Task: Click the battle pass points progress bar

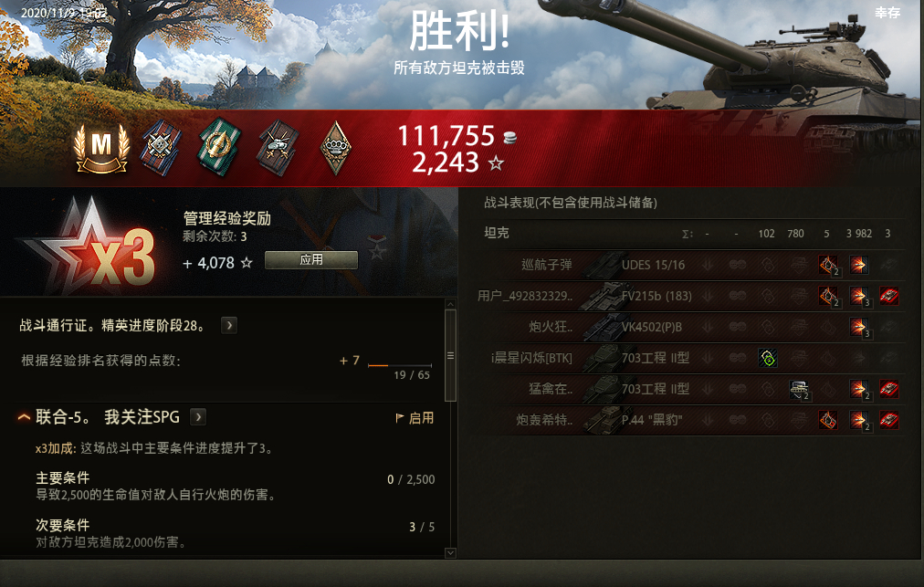Action: (x=400, y=365)
